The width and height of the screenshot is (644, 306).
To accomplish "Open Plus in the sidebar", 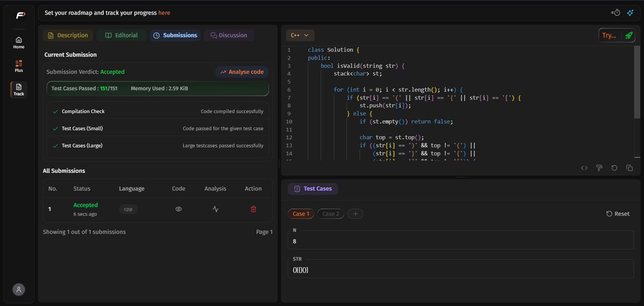I will pos(19,66).
